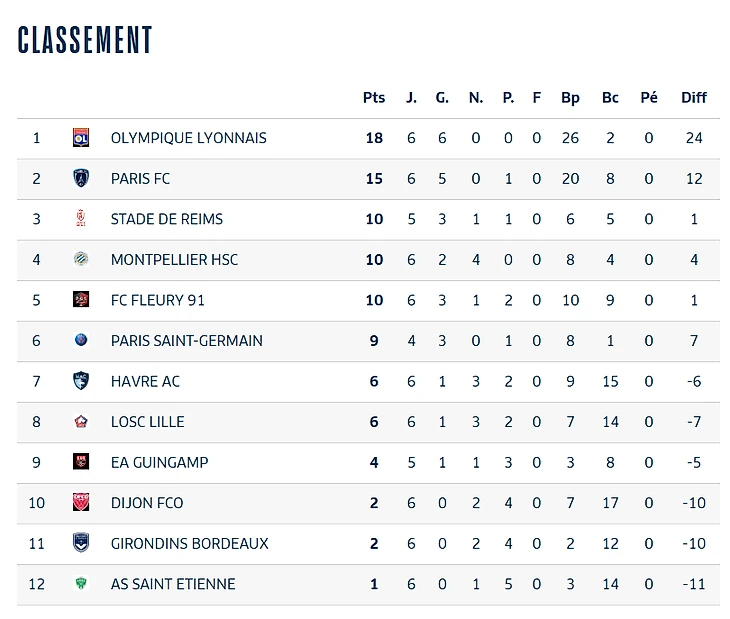Click the Diff column header
Screen dimensions: 730x619
pyautogui.click(x=694, y=98)
